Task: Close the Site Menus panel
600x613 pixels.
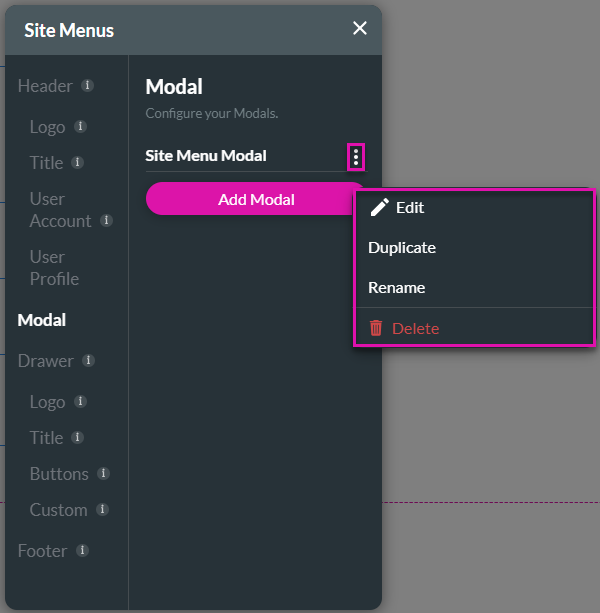Action: (360, 29)
